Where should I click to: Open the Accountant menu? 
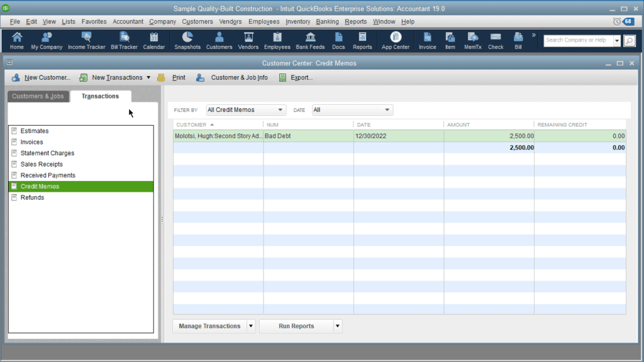(x=128, y=21)
